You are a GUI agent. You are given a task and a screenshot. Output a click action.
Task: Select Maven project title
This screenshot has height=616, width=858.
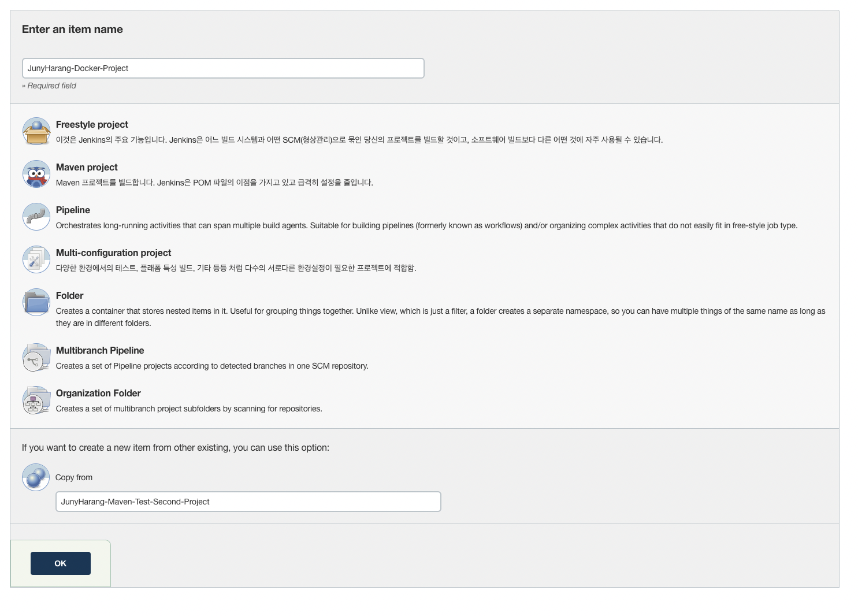(87, 167)
